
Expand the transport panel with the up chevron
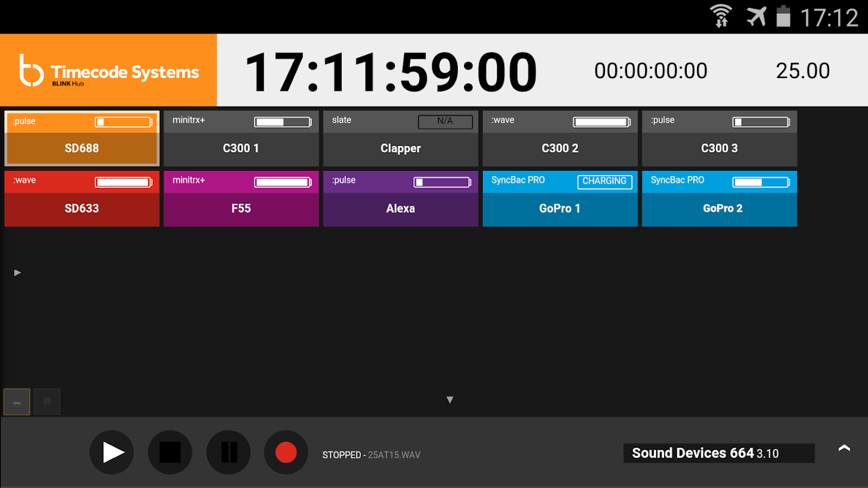[x=844, y=448]
